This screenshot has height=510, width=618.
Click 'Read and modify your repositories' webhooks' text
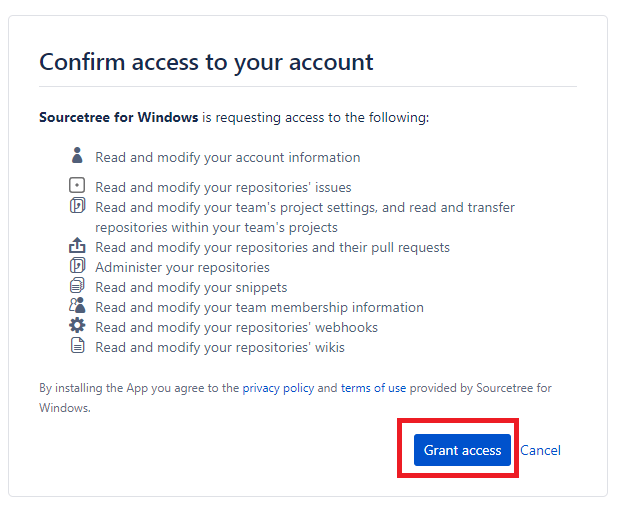(x=236, y=327)
